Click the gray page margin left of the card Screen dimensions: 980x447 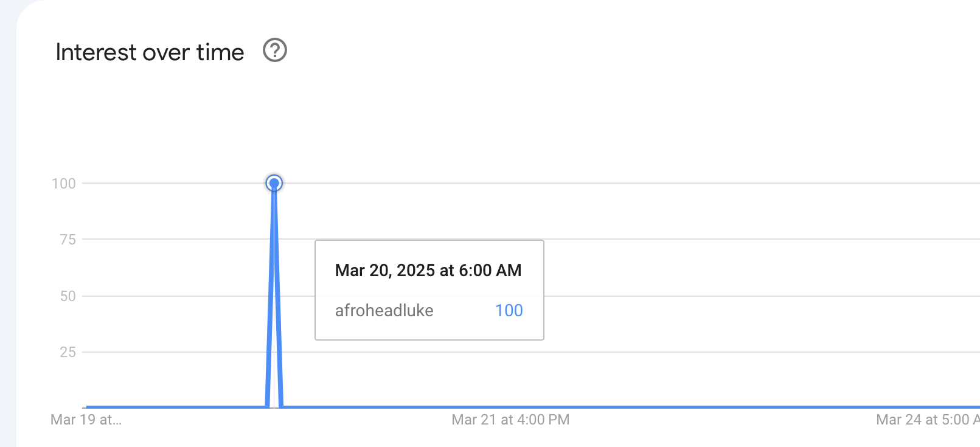(x=7, y=243)
